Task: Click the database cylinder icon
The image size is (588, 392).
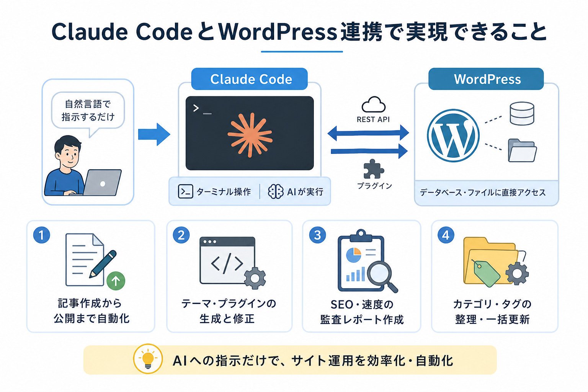Action: point(522,113)
